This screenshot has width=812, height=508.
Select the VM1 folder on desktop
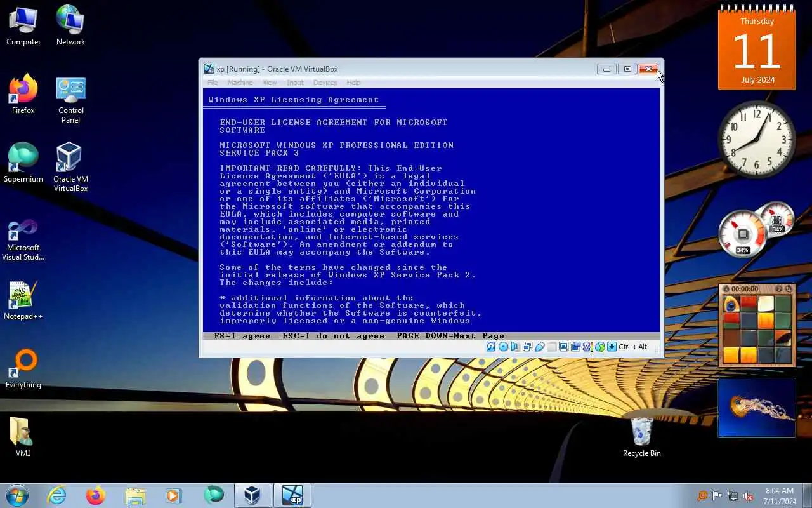coord(23,437)
